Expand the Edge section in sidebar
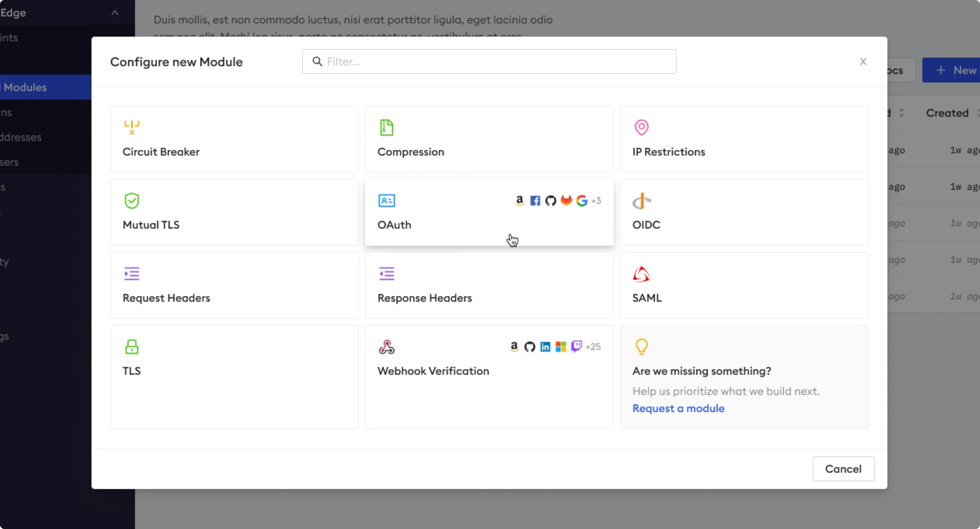 [115, 12]
